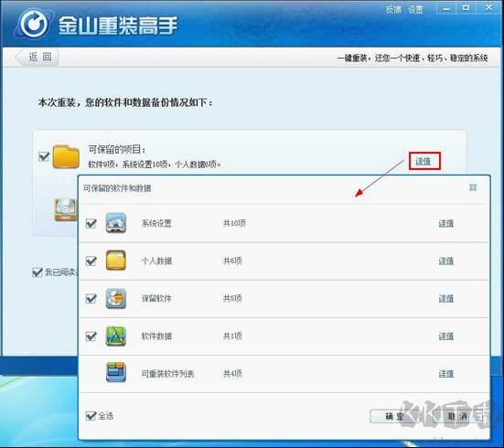Uncheck the 系统设置 checkbox
504x448 pixels.
(91, 223)
